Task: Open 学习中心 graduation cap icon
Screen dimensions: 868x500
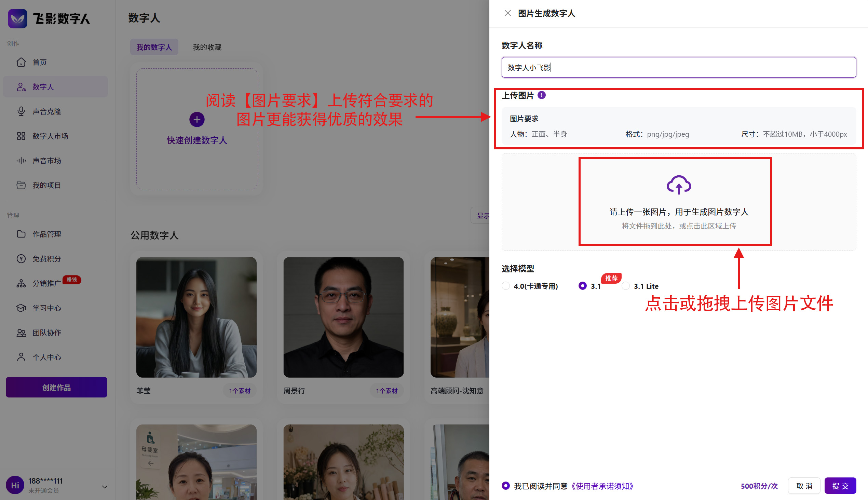Action: pos(21,308)
